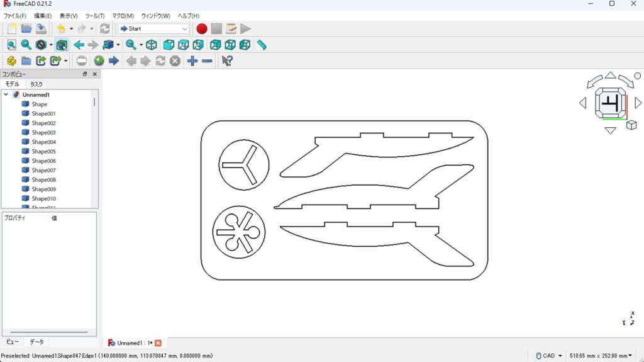Open the ヘルプ(H) menu
Image resolution: width=644 pixels, height=362 pixels.
(189, 16)
